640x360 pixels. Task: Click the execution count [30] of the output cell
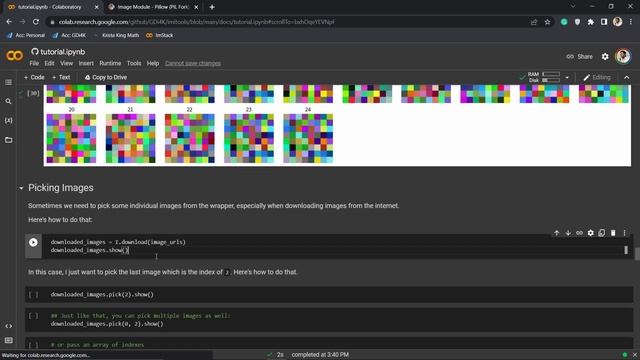33,93
